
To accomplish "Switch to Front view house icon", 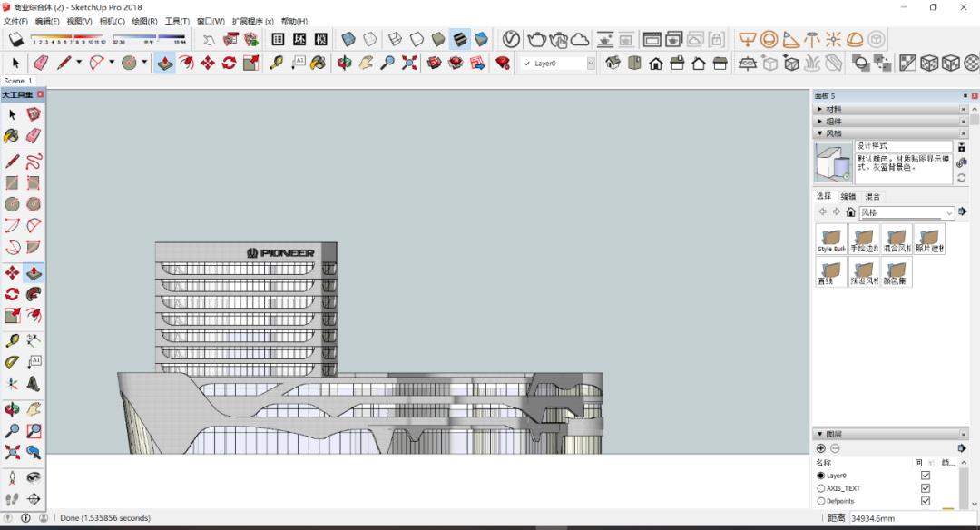I will (656, 63).
